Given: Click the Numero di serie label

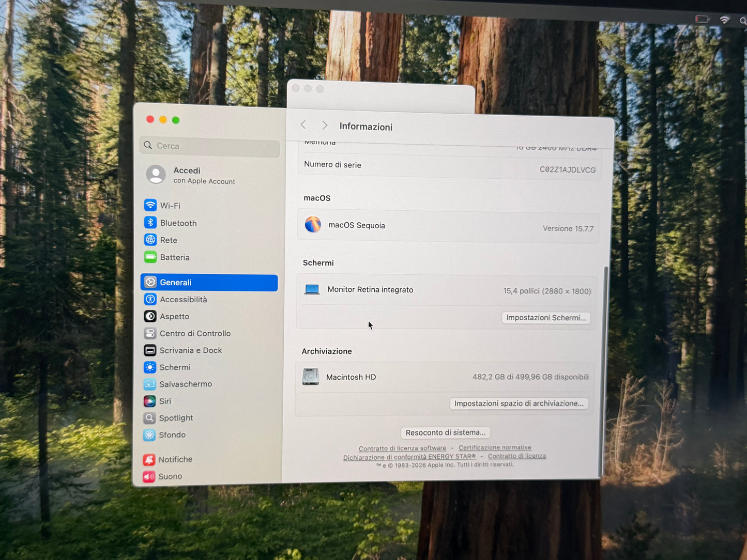Looking at the screenshot, I should click(332, 164).
